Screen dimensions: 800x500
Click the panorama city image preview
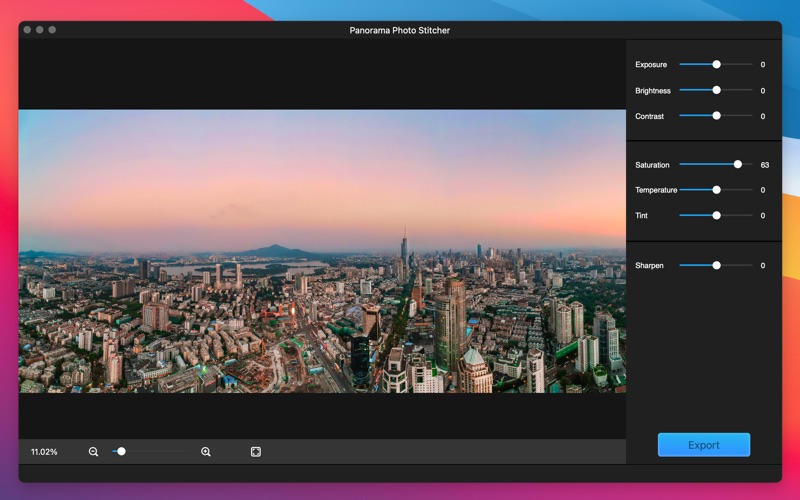322,250
